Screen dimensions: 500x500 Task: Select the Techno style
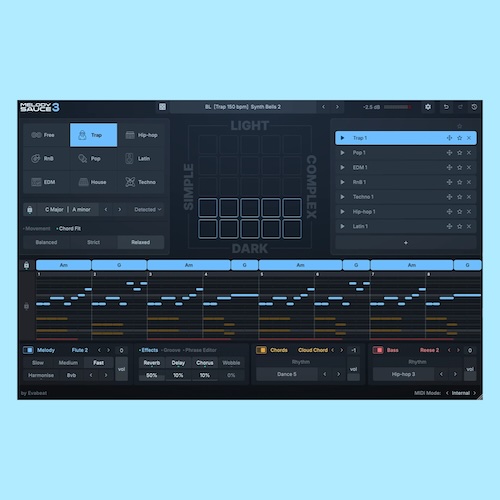coord(141,182)
